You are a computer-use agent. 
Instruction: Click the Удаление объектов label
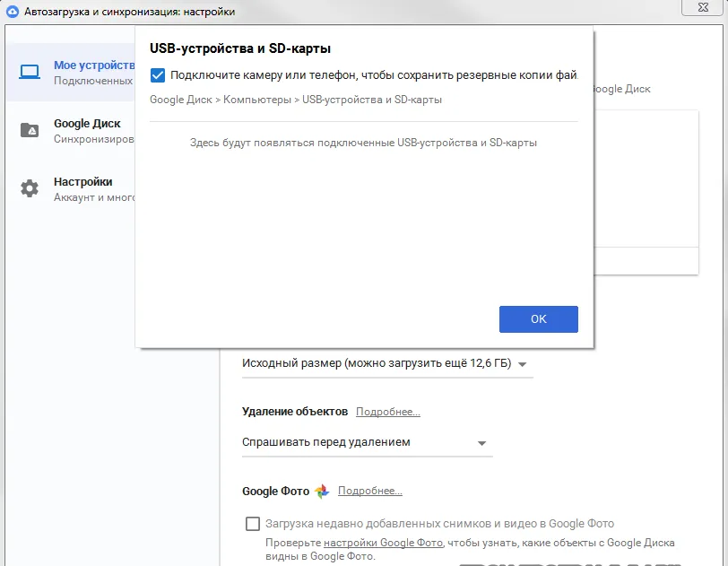tap(295, 412)
